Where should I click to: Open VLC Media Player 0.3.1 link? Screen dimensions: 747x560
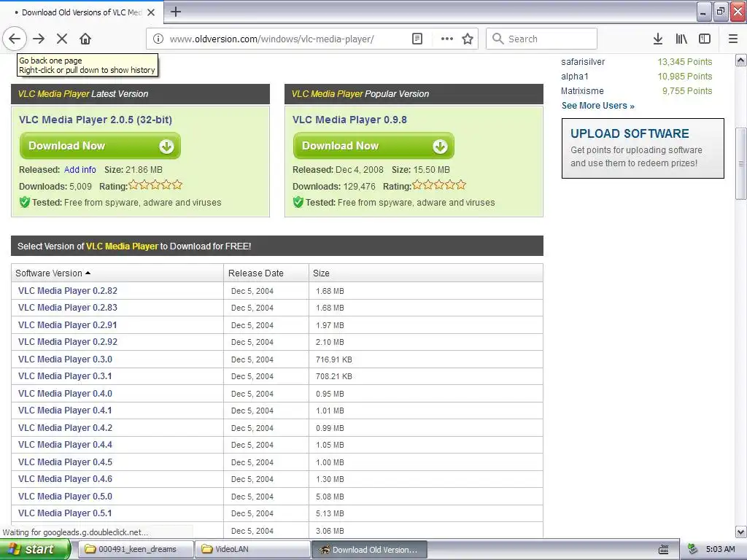[x=65, y=376]
